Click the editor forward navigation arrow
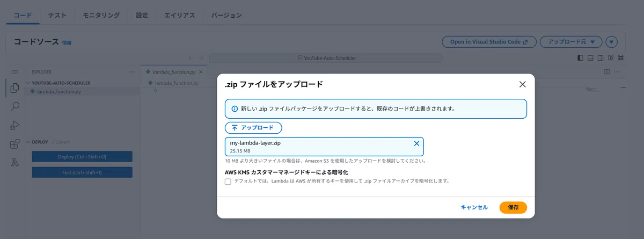 pyautogui.click(x=201, y=58)
